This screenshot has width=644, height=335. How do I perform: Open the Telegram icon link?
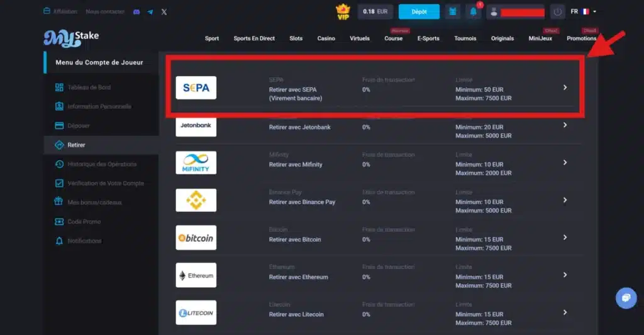pos(150,12)
